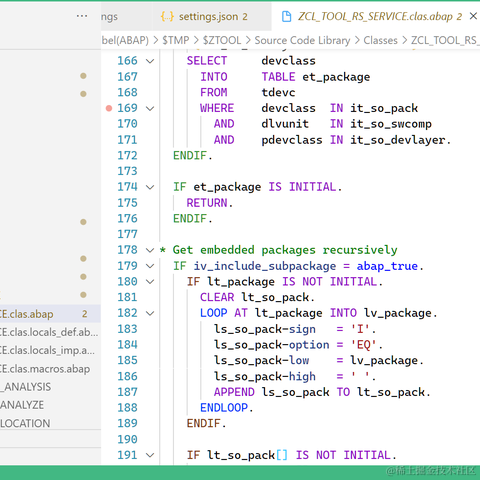Click 'abap_true' on line 179

pyautogui.click(x=387, y=266)
